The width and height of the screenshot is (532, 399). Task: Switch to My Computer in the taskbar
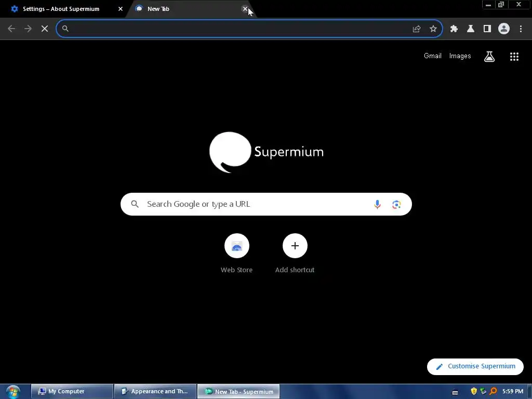(72, 392)
